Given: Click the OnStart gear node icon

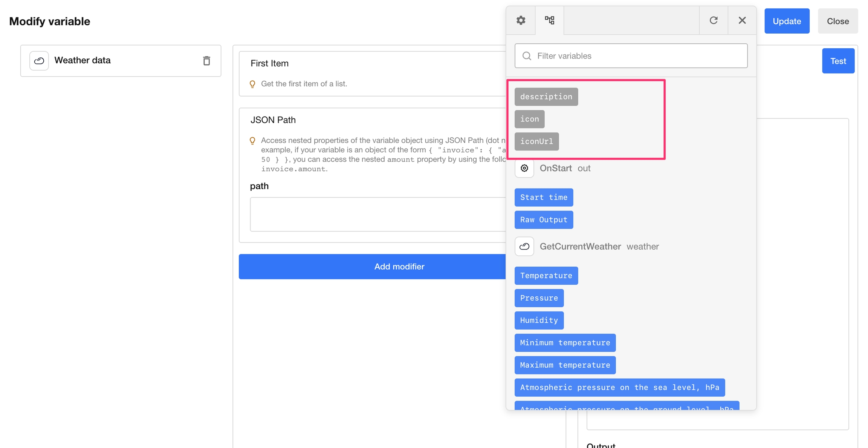Looking at the screenshot, I should tap(524, 168).
